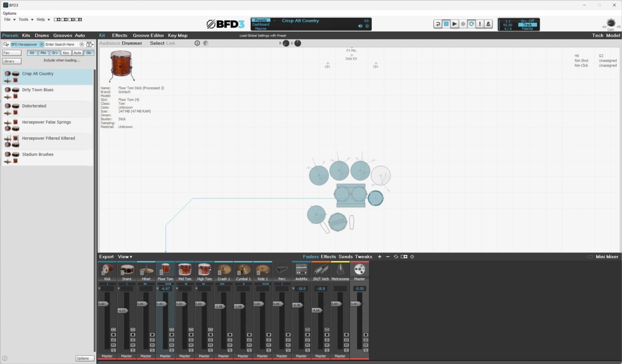Image resolution: width=622 pixels, height=364 pixels.
Task: Switch to the Grooves browser tab
Action: click(x=63, y=35)
